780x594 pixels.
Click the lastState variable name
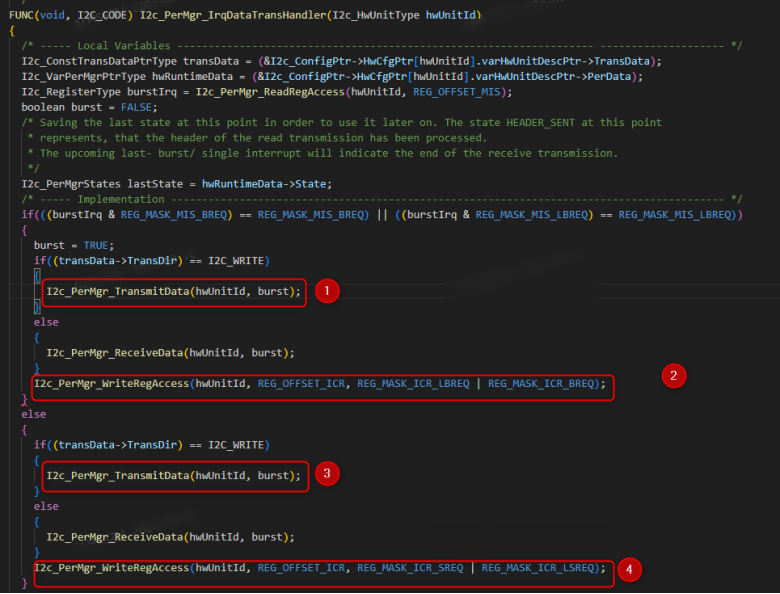(155, 184)
